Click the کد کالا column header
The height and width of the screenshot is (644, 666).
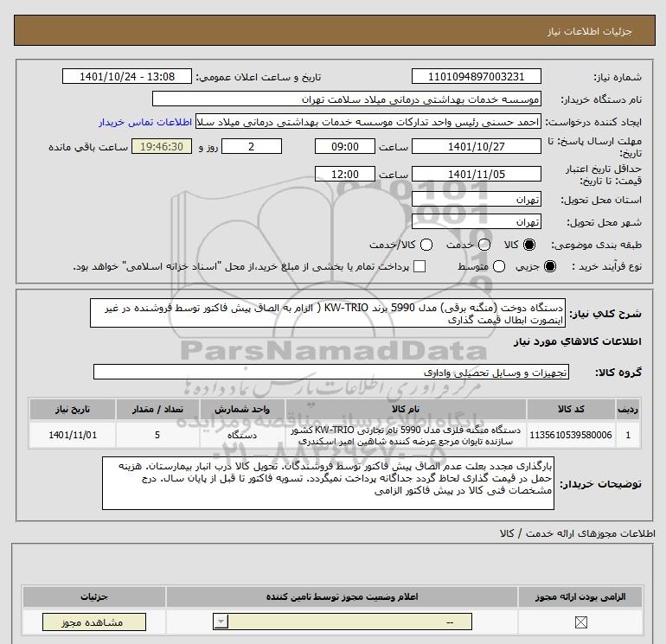pos(571,409)
